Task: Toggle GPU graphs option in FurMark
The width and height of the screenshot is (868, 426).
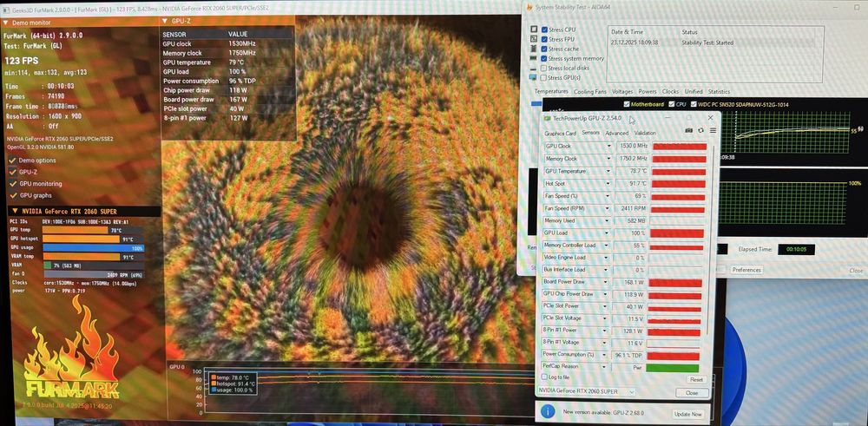Action: 12,195
